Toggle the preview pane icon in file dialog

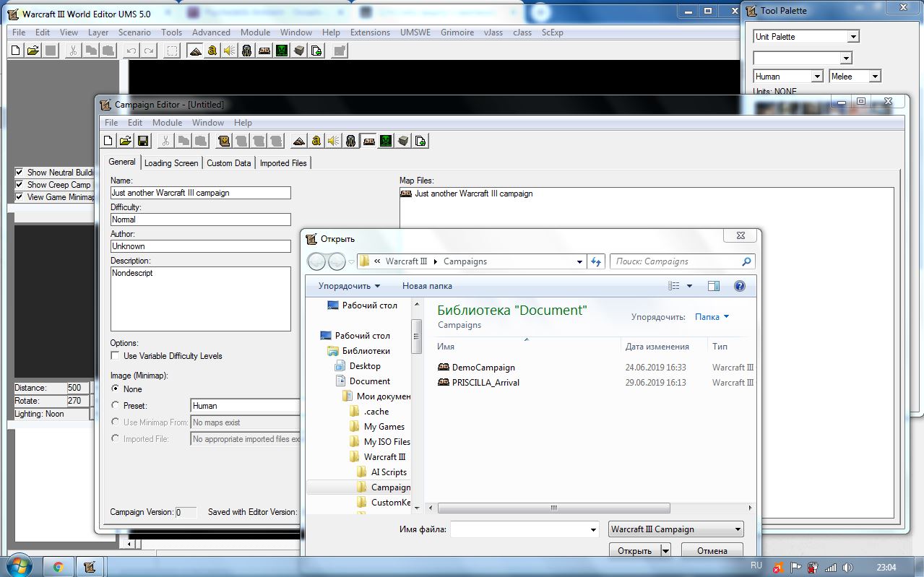click(714, 286)
